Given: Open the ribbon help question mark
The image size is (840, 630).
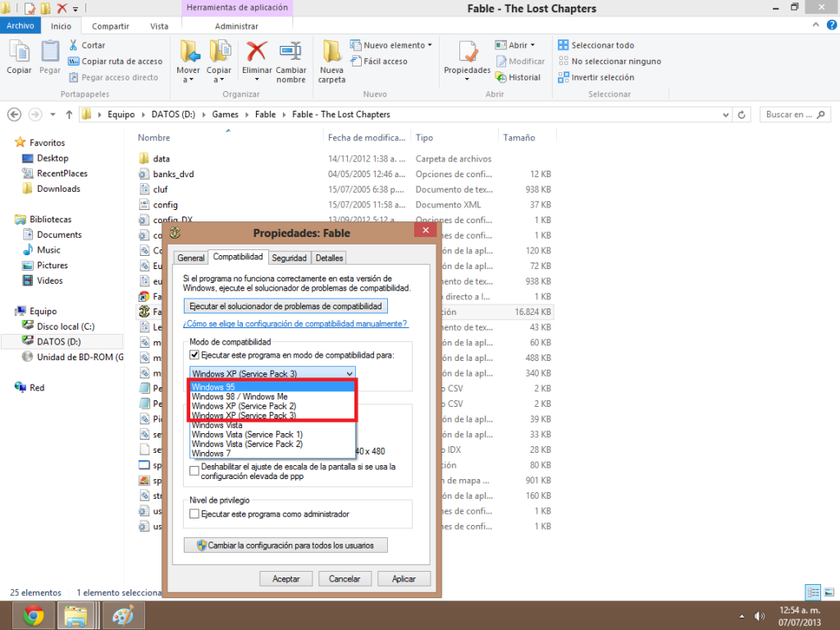Looking at the screenshot, I should click(x=832, y=25).
